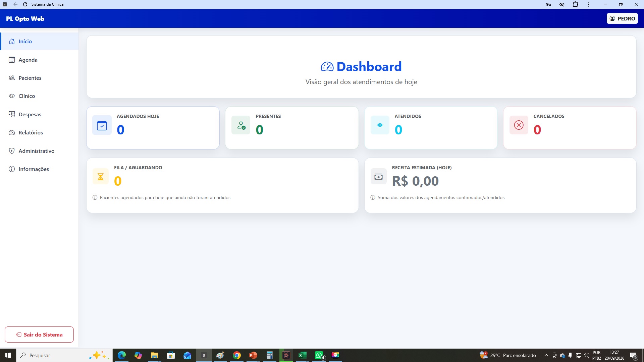Click the Pesquisar taskbar search field
644x362 pixels.
coord(64,355)
